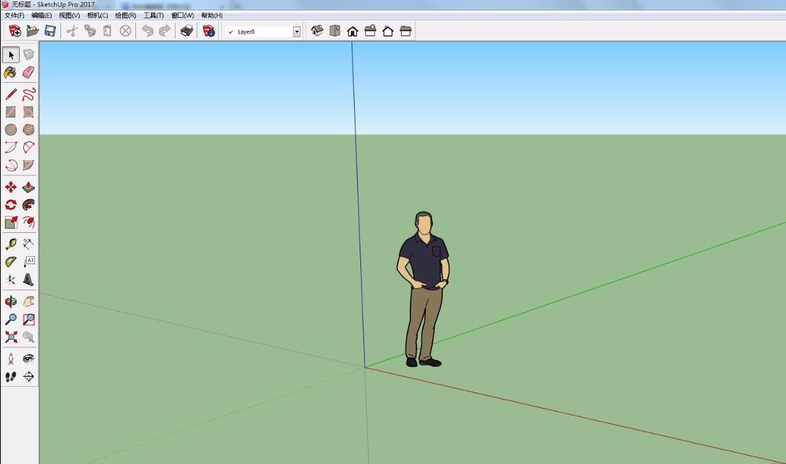
Task: Switch to Top view
Action: point(335,31)
